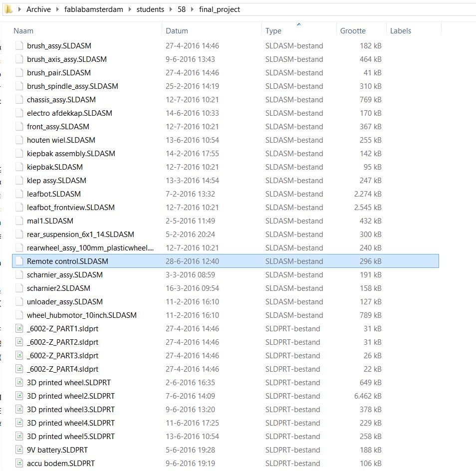Select the file name kiepbak assembly.SLDASM

pyautogui.click(x=71, y=154)
